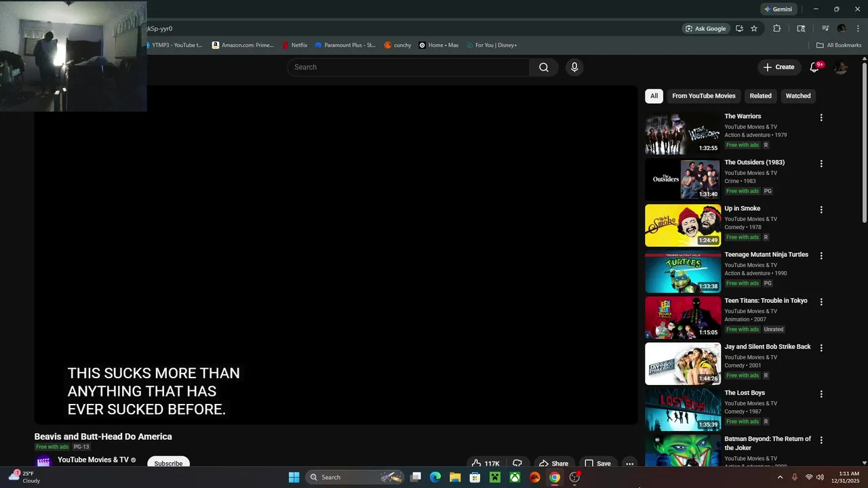Screen dimensions: 868x488
Task: Open YouTube account avatar menu
Action: [x=841, y=67]
